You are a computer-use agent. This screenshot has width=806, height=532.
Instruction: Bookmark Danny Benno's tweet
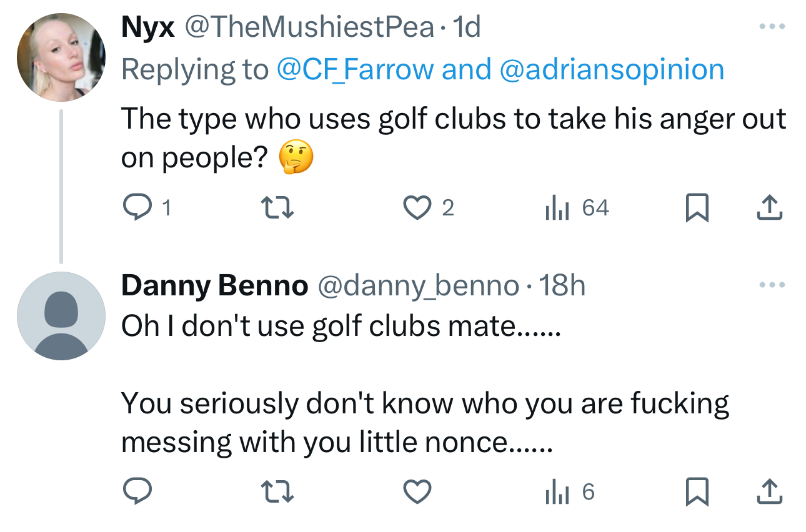point(697,493)
